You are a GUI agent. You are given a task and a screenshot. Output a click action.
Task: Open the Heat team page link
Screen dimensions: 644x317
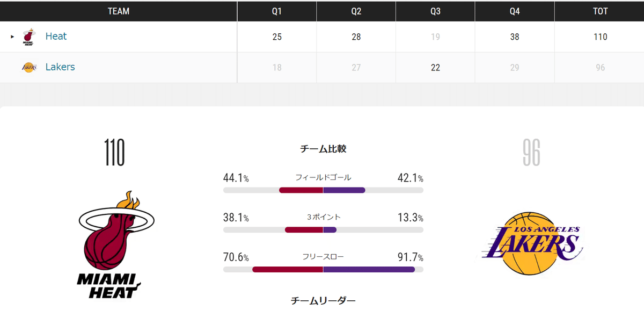[57, 36]
